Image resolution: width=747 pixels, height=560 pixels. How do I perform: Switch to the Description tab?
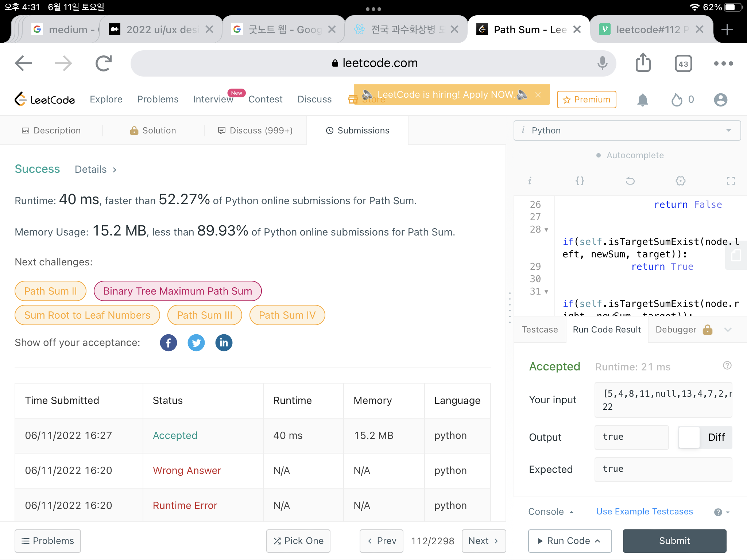51,131
